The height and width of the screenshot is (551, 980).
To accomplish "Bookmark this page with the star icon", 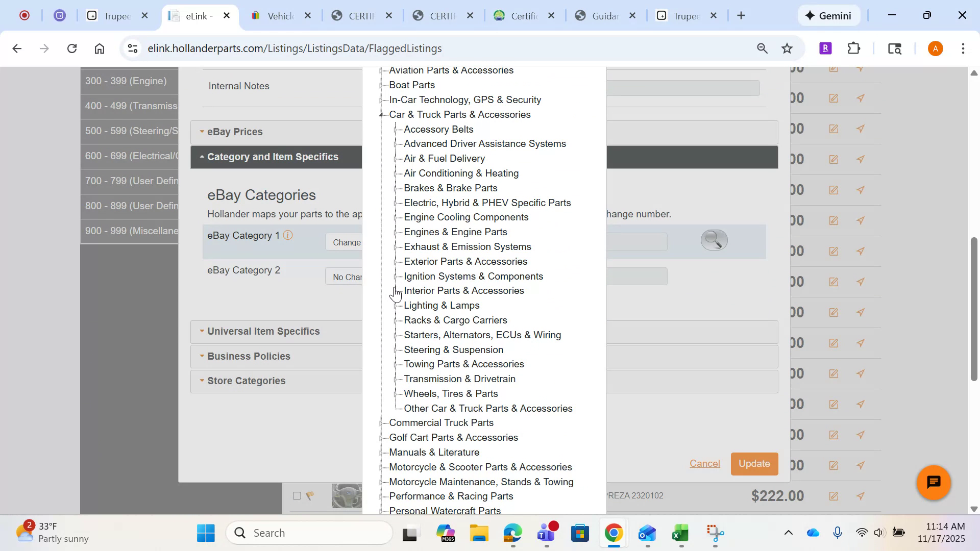I will click(x=787, y=48).
